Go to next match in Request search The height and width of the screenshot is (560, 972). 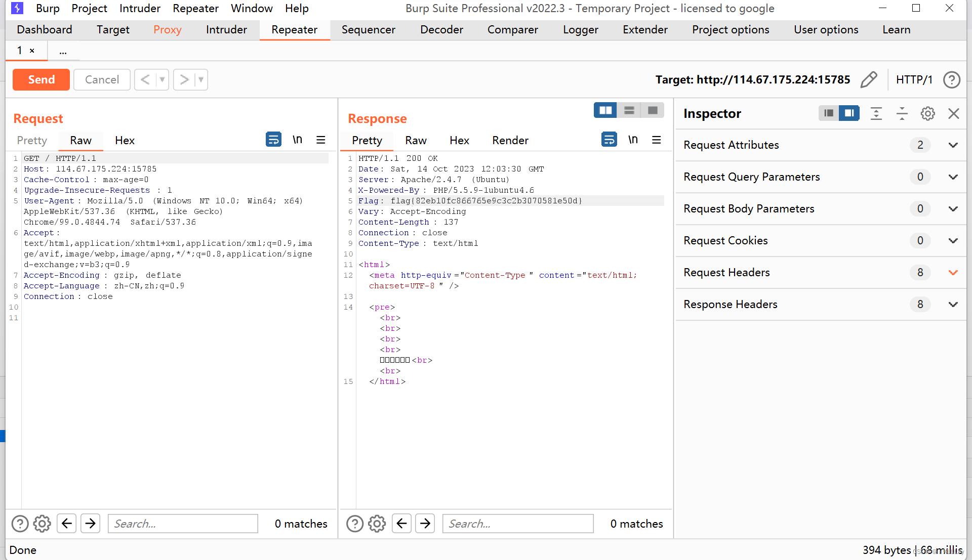(x=91, y=524)
